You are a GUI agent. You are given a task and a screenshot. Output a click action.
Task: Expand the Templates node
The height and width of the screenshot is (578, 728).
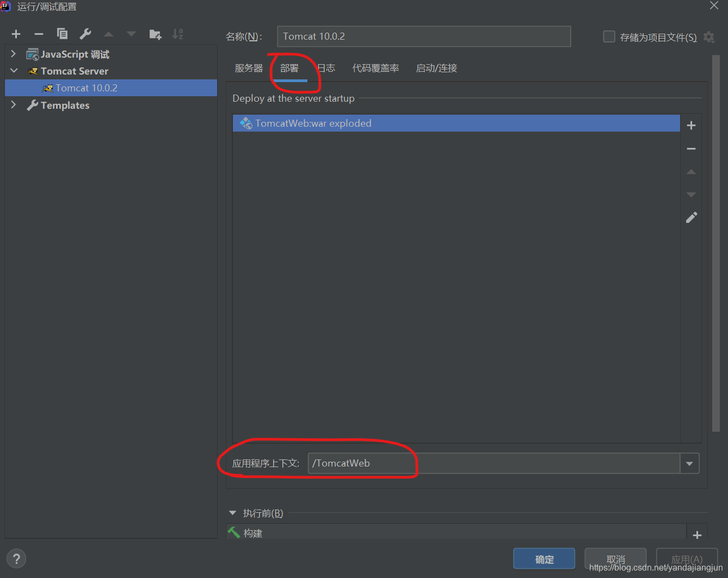(x=14, y=104)
